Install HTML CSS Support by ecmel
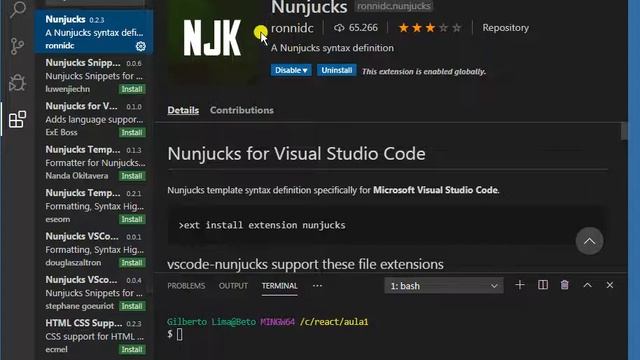The image size is (640, 360). 132,349
